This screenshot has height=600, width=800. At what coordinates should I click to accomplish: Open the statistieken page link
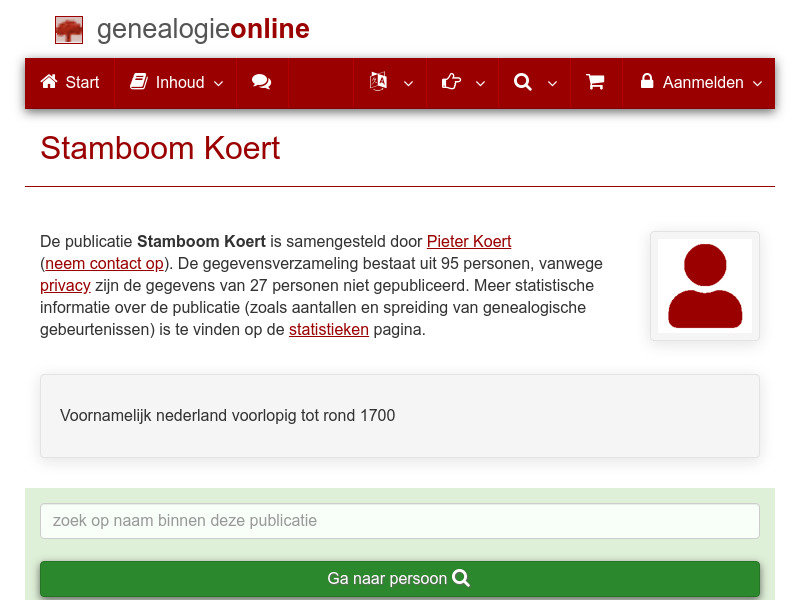click(x=329, y=329)
